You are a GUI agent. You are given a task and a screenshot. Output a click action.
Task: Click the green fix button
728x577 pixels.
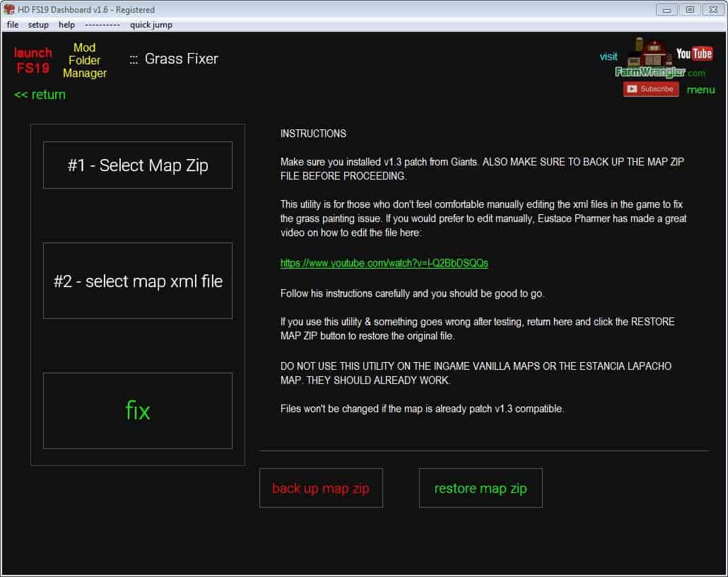[x=138, y=411]
